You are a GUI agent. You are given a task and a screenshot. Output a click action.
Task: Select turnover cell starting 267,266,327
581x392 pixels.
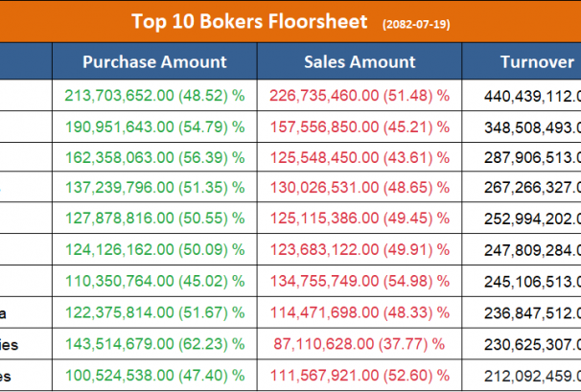525,189
